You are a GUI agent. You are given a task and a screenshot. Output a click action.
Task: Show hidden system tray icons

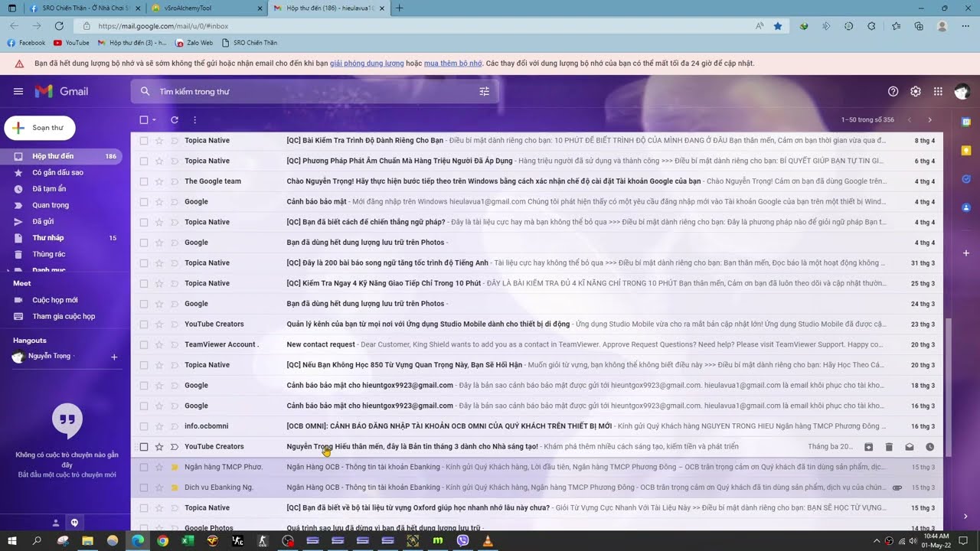(877, 541)
